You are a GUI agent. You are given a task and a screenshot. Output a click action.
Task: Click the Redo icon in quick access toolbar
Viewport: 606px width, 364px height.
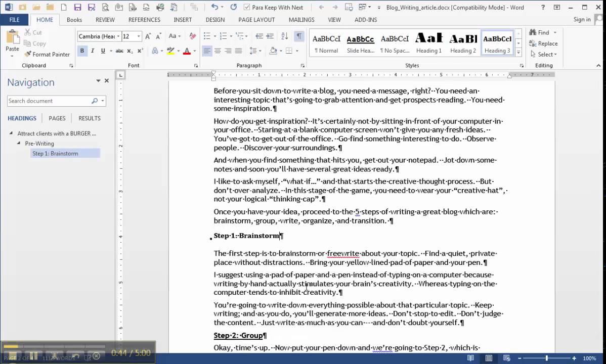(233, 7)
